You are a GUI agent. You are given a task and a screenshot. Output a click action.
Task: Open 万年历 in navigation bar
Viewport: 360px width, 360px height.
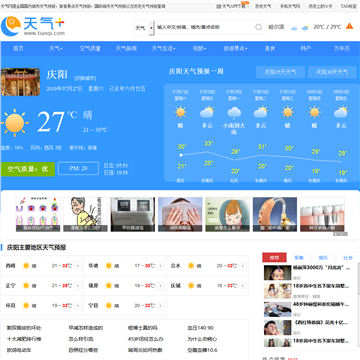coord(342,49)
